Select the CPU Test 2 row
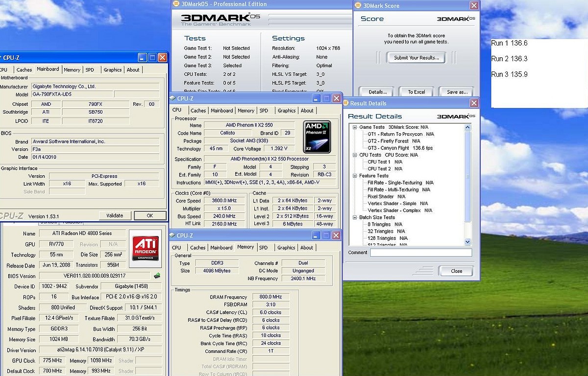This screenshot has width=588, height=376. [385, 169]
